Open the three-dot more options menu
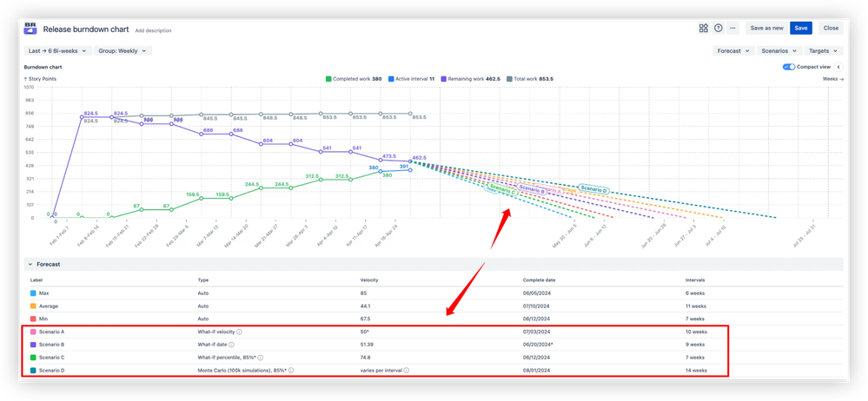 [733, 28]
